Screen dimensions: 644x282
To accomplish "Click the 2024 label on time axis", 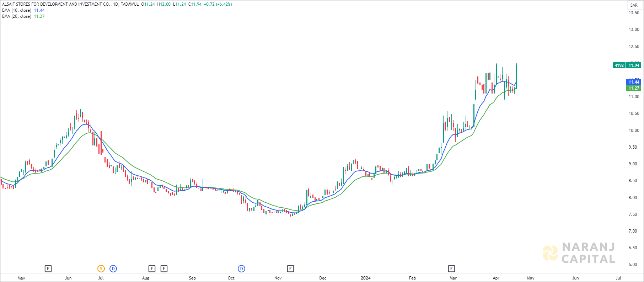I will (366, 278).
